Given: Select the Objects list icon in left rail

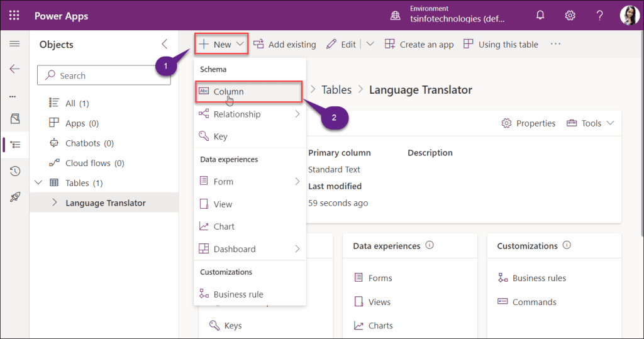Looking at the screenshot, I should [x=15, y=145].
